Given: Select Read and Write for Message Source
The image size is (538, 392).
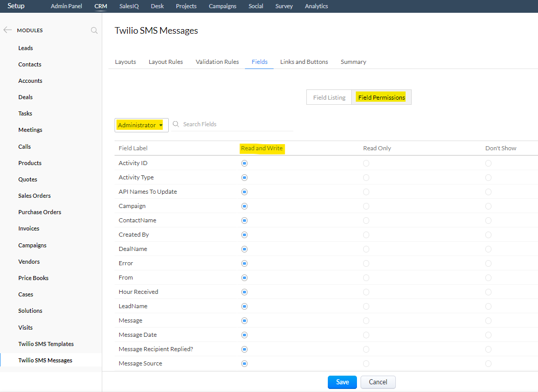Looking at the screenshot, I should pyautogui.click(x=244, y=363).
